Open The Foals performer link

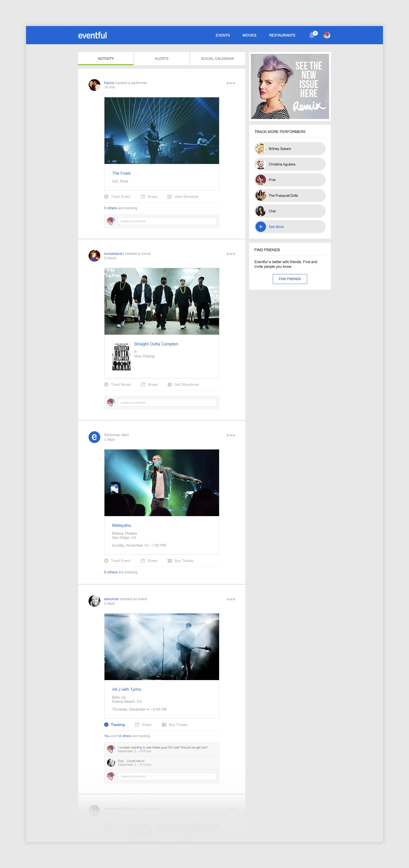pos(121,173)
